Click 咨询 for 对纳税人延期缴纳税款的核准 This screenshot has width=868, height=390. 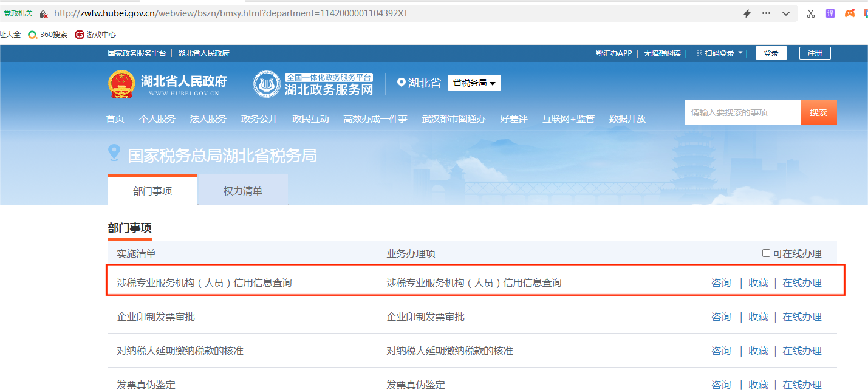(x=721, y=351)
